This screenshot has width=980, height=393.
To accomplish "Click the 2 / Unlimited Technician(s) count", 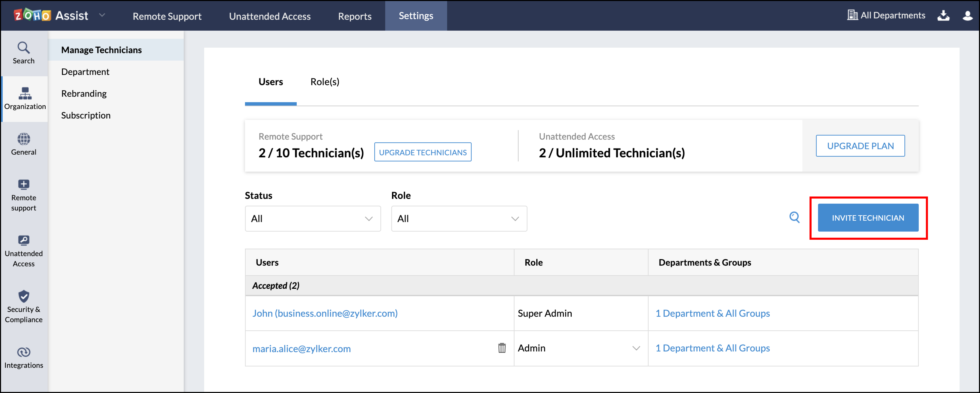I will [x=612, y=153].
